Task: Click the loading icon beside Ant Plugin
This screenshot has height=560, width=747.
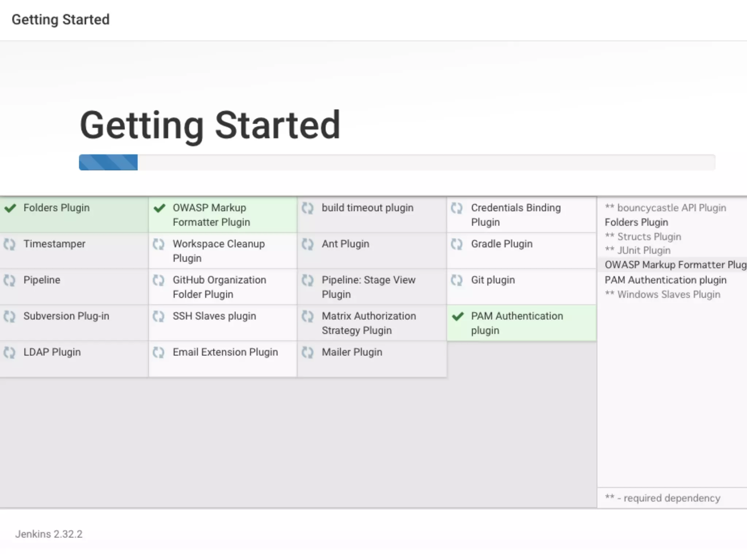Action: (307, 244)
